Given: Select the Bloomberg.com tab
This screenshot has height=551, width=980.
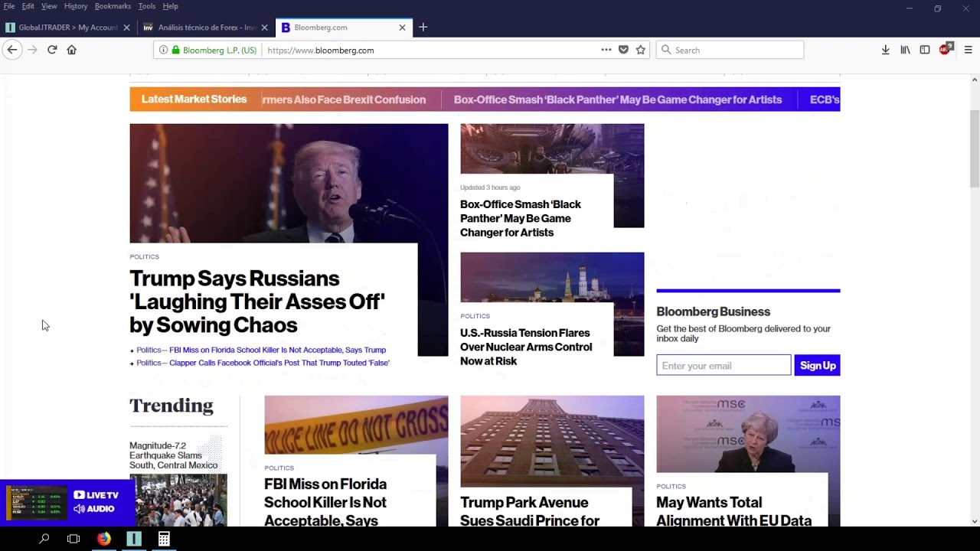Looking at the screenshot, I should (x=345, y=28).
